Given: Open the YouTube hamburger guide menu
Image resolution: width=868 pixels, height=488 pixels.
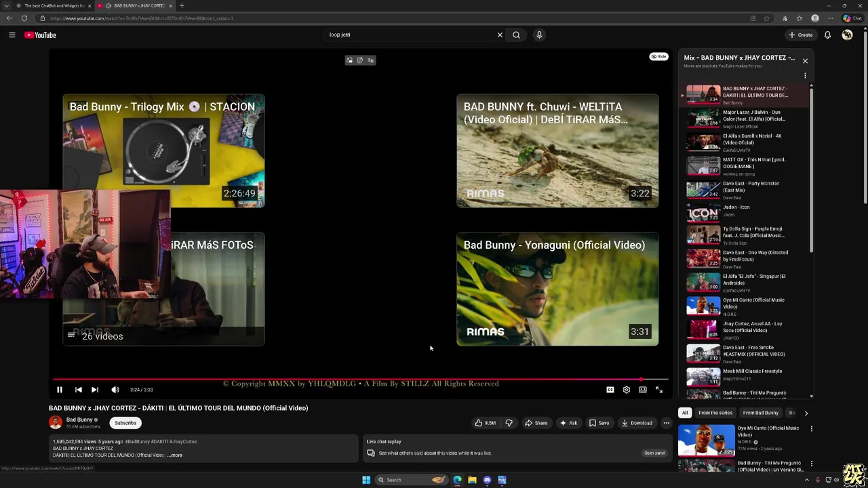Looking at the screenshot, I should pos(12,35).
